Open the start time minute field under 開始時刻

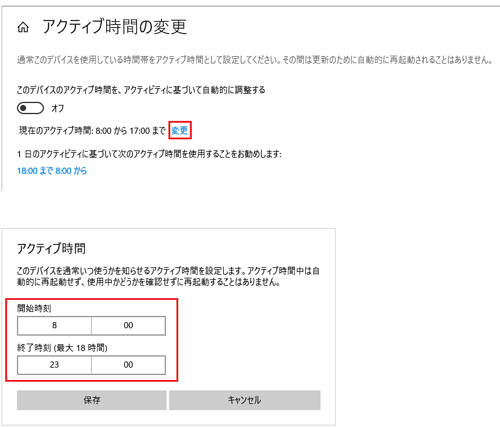[x=128, y=325]
